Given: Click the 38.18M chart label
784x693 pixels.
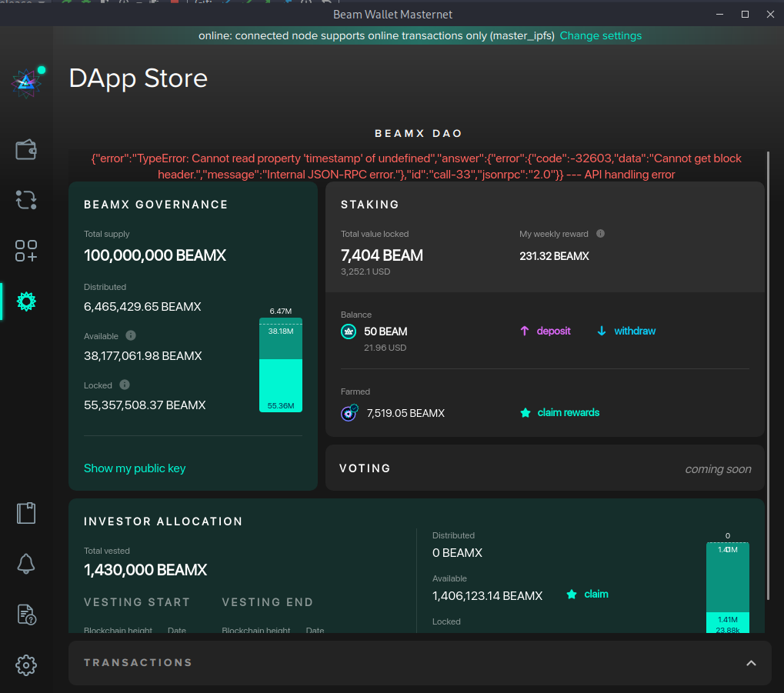Looking at the screenshot, I should tap(281, 331).
